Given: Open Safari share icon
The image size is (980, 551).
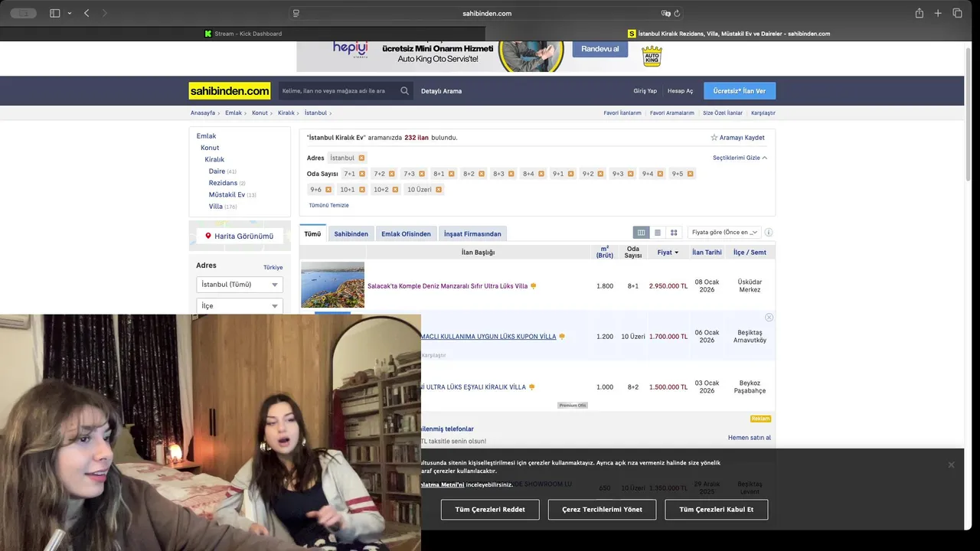Looking at the screenshot, I should 920,13.
